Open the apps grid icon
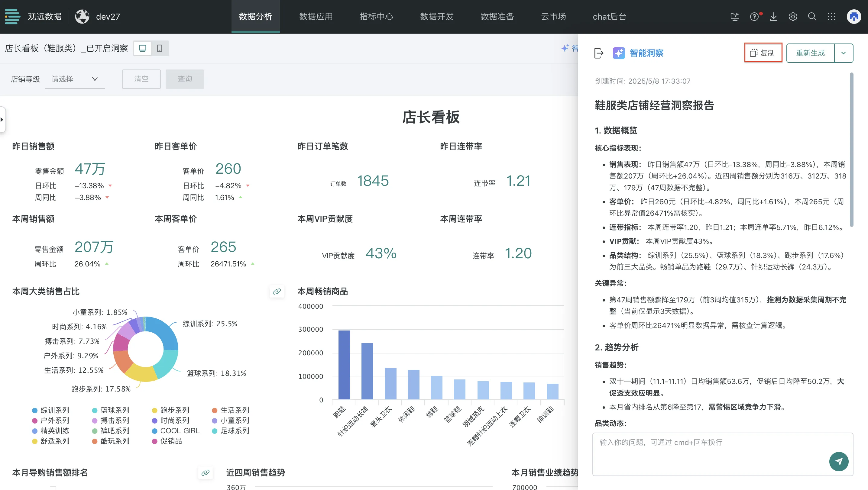 pos(832,17)
